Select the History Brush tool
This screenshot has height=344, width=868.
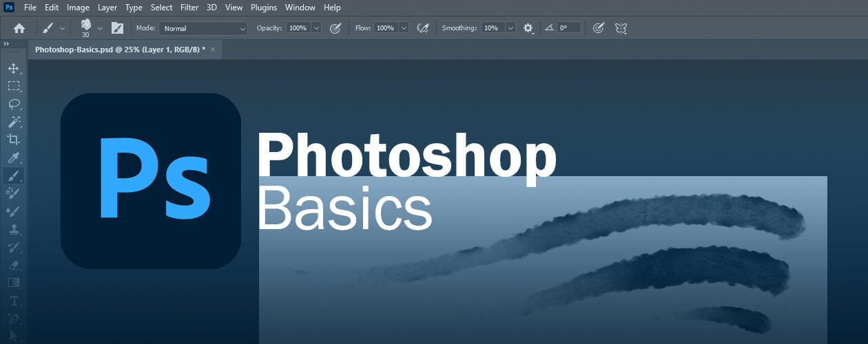coord(14,247)
